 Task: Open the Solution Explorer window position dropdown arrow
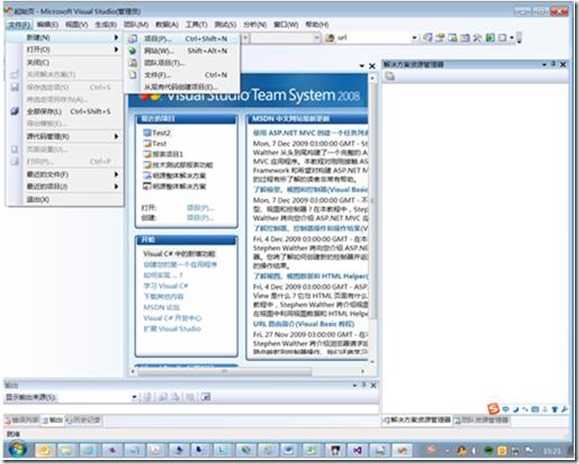(x=544, y=65)
